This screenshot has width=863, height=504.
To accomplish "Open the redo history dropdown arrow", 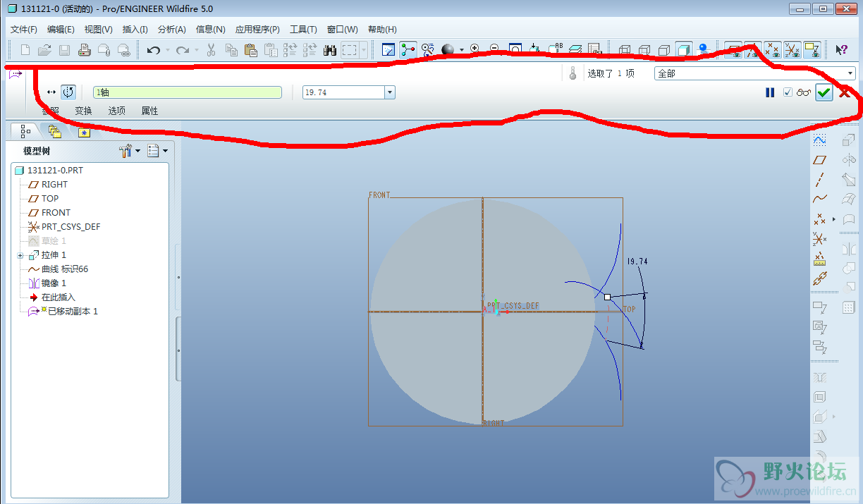I will (x=197, y=50).
